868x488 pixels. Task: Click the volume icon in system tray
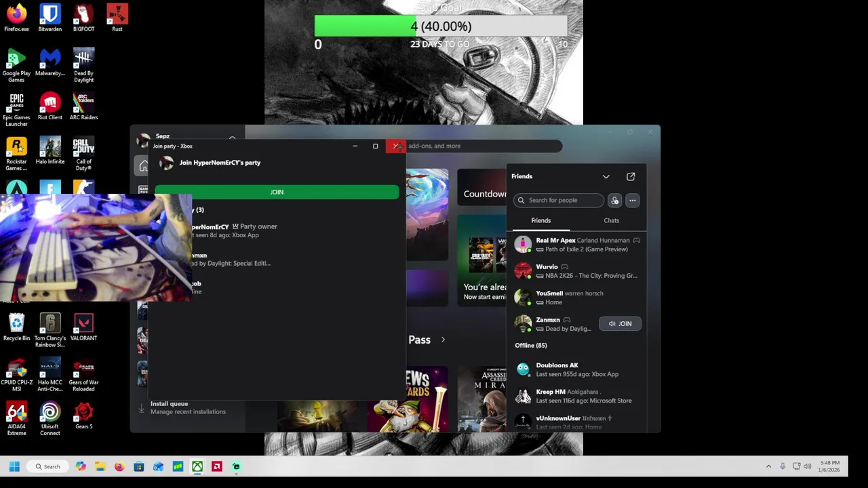808,466
